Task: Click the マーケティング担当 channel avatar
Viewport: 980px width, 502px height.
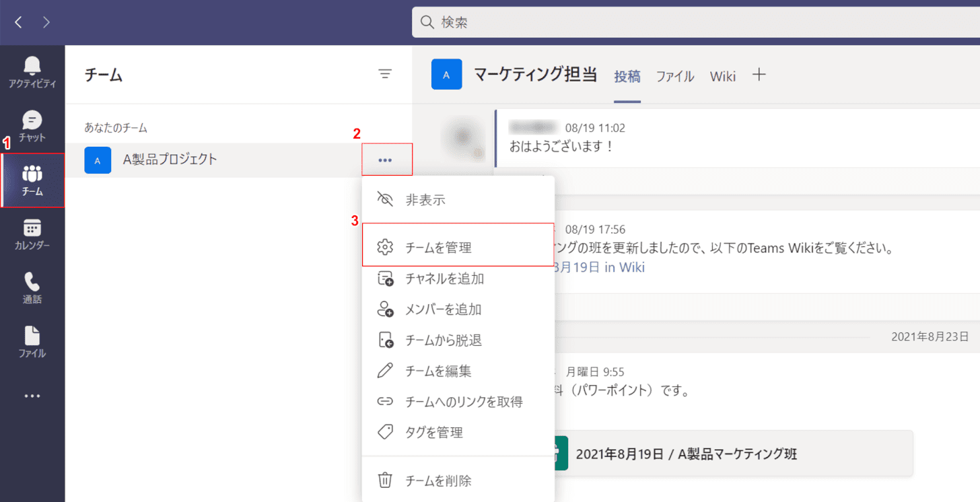Action: (x=446, y=74)
